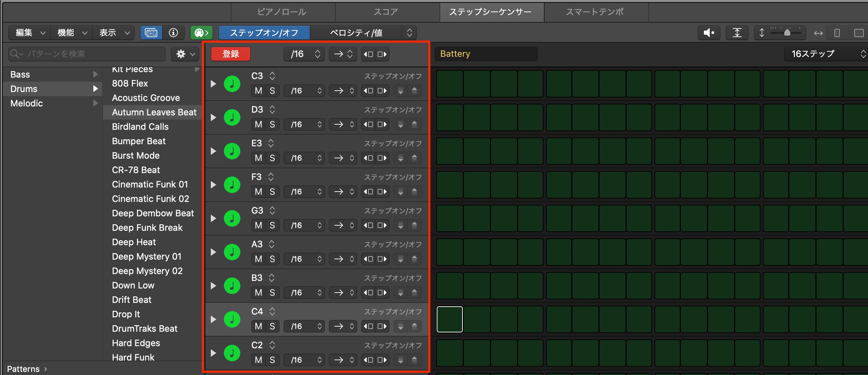This screenshot has width=868, height=375.
Task: Solo the E3 row
Action: 272,158
